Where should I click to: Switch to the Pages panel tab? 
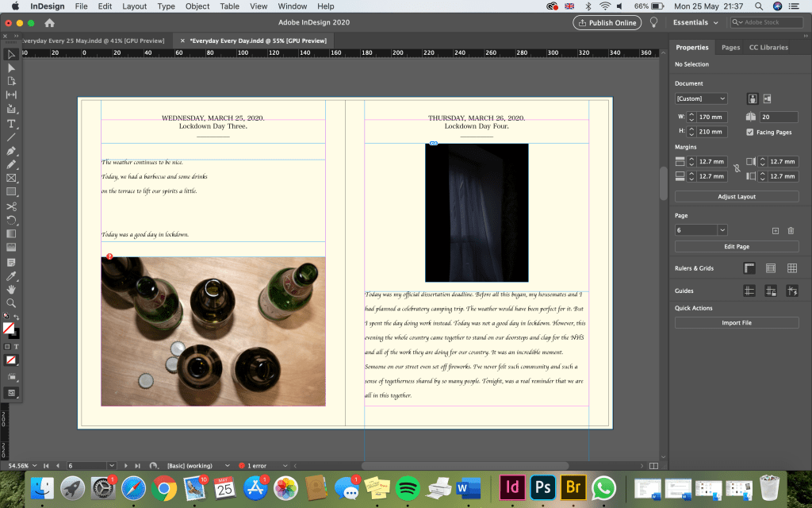click(730, 48)
